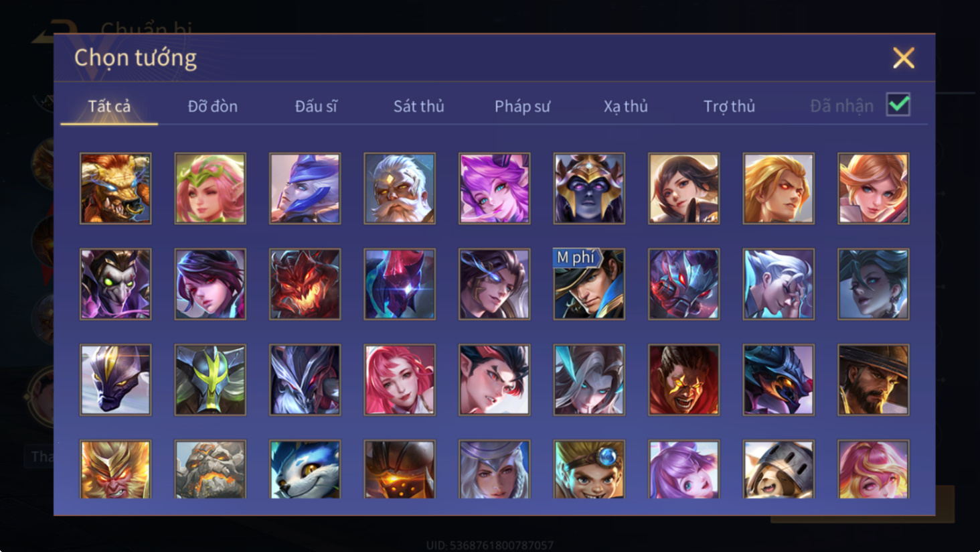The width and height of the screenshot is (980, 552).
Task: Choose the white-bearded old man hero
Action: pos(400,188)
